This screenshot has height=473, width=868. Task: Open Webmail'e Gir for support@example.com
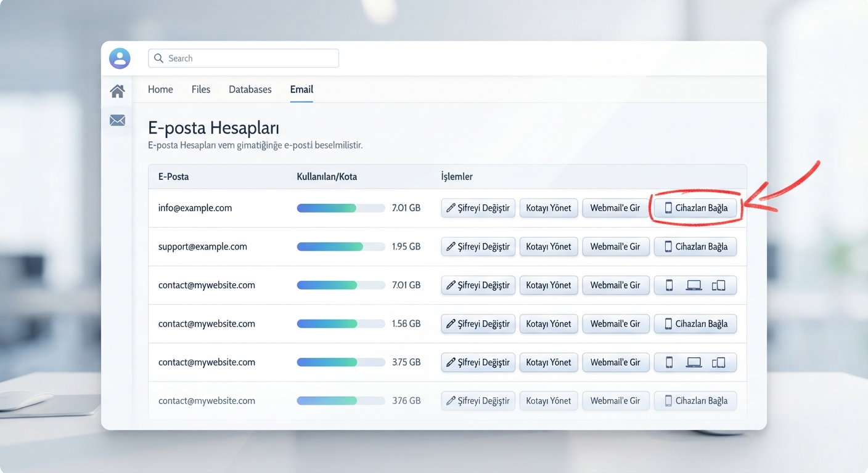point(616,246)
